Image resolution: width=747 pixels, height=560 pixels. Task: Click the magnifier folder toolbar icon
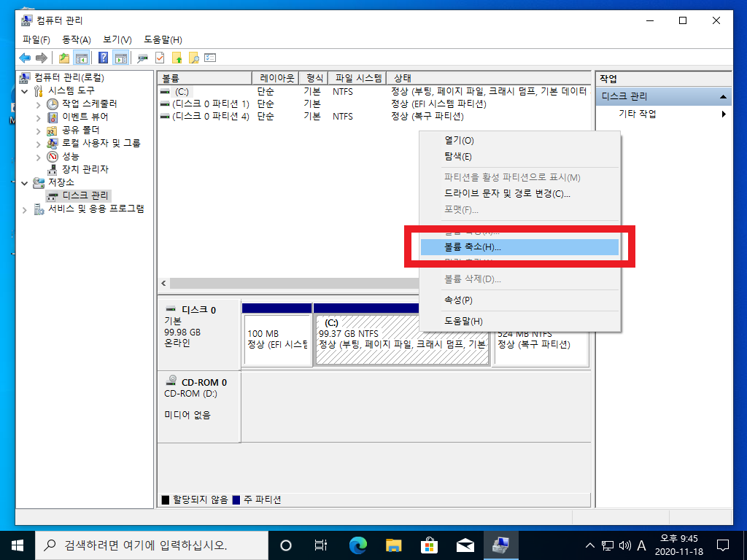pyautogui.click(x=193, y=58)
